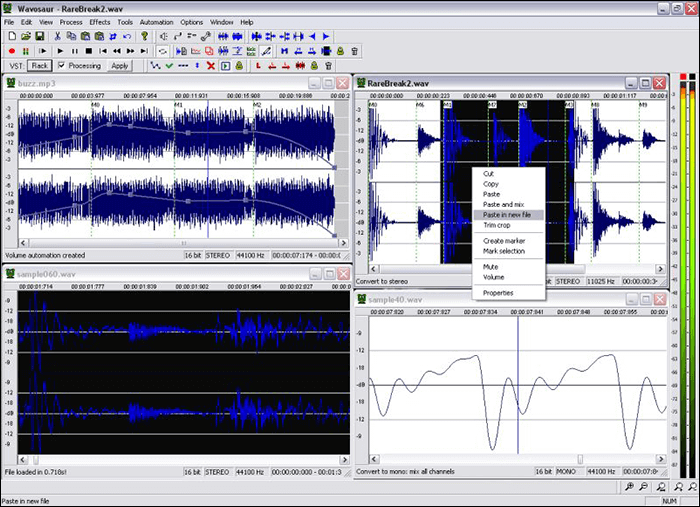Image resolution: width=700 pixels, height=507 pixels.
Task: Click the Help question mark icon
Action: coord(144,36)
